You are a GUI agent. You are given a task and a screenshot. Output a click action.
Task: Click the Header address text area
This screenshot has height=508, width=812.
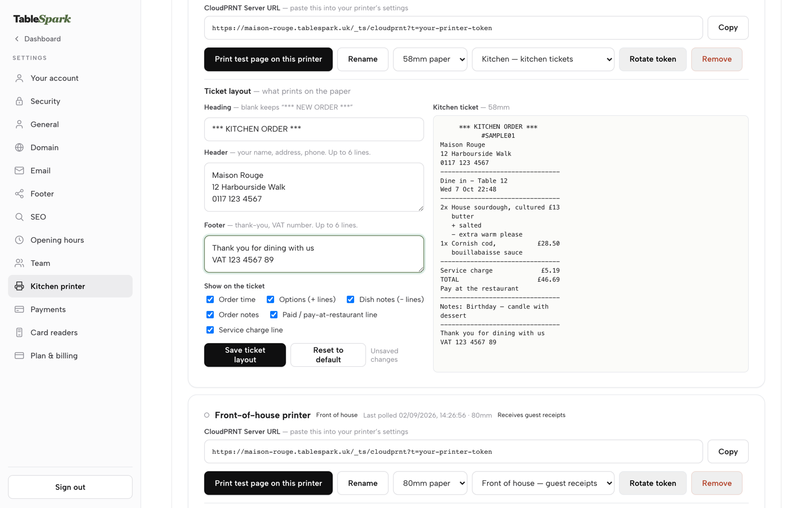click(314, 187)
